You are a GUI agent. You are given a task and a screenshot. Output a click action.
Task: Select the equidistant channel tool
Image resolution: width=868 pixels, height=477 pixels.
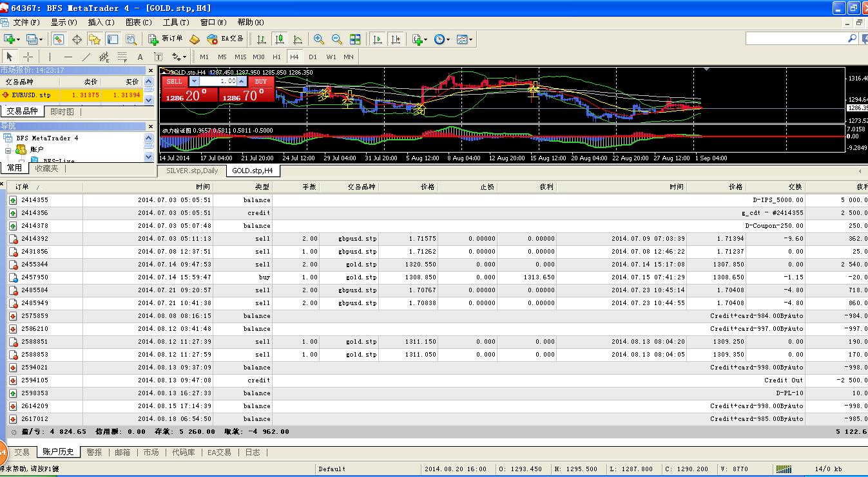[x=104, y=57]
